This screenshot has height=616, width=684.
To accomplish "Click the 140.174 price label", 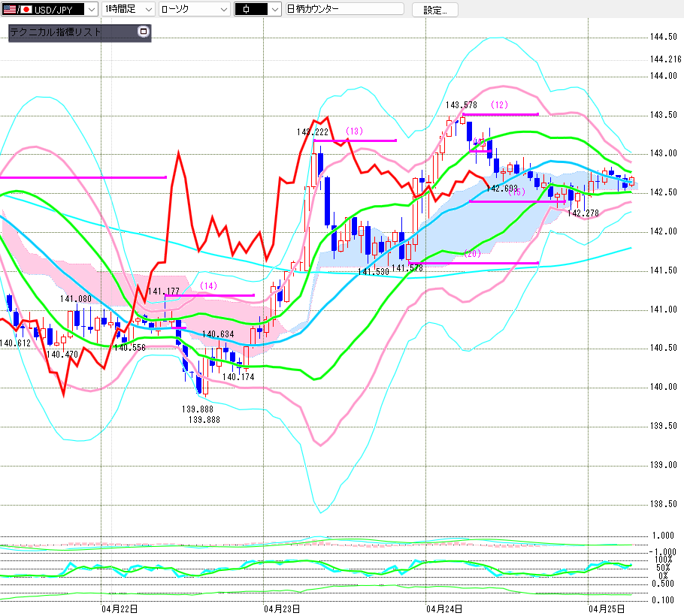I will coord(238,377).
